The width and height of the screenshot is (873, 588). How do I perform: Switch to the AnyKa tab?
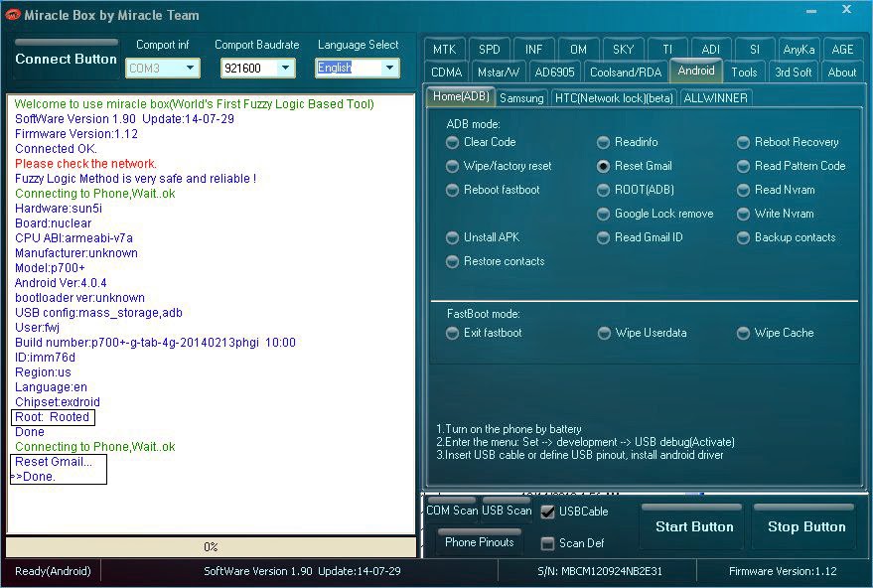tap(799, 50)
